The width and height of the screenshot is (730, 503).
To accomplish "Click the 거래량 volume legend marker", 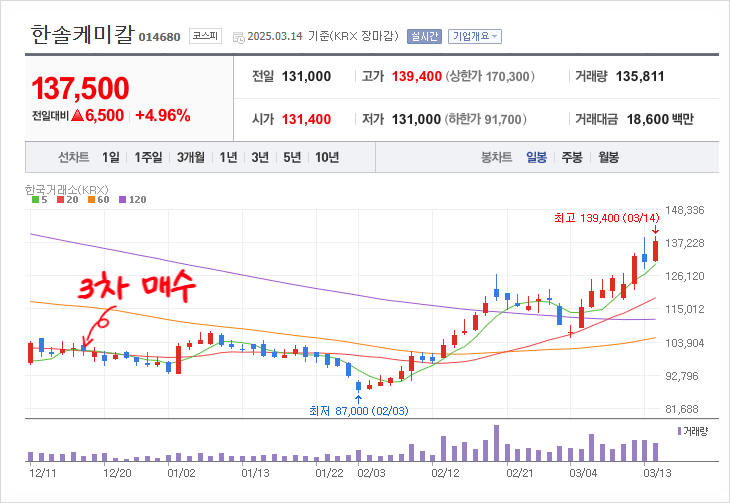I will [x=679, y=431].
